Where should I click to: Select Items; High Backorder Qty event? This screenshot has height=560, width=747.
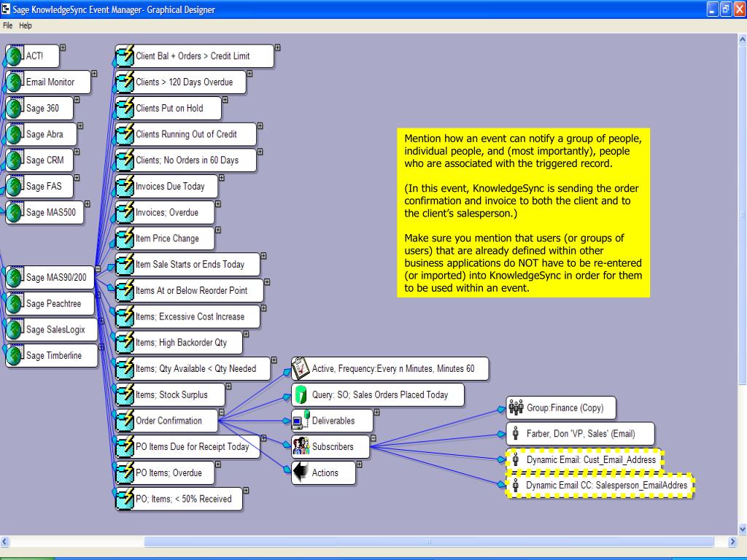point(179,343)
